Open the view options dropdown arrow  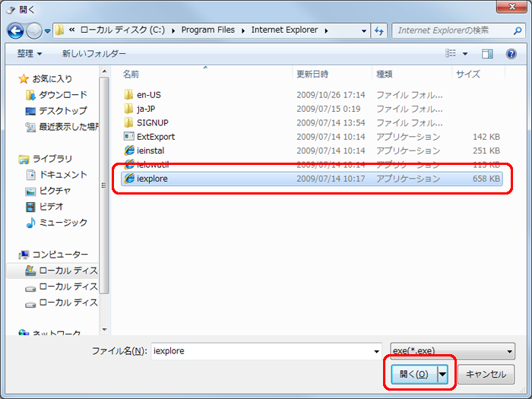pyautogui.click(x=465, y=54)
